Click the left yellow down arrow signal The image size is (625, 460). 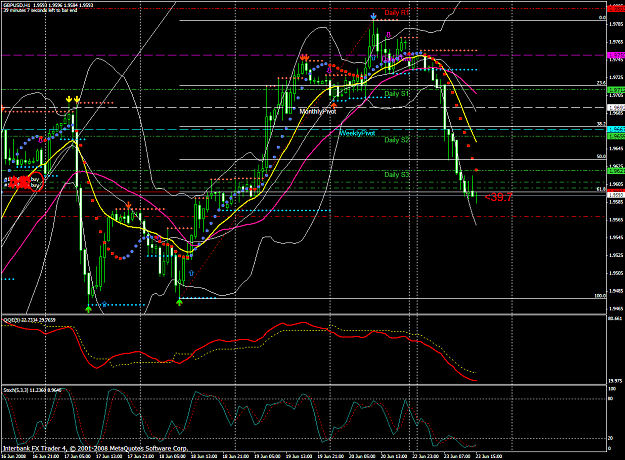pos(69,99)
